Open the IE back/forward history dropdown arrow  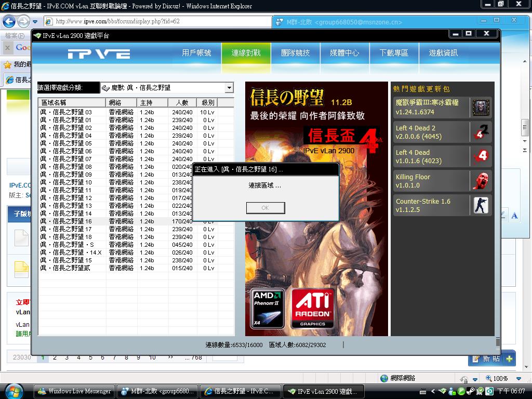tap(35, 22)
